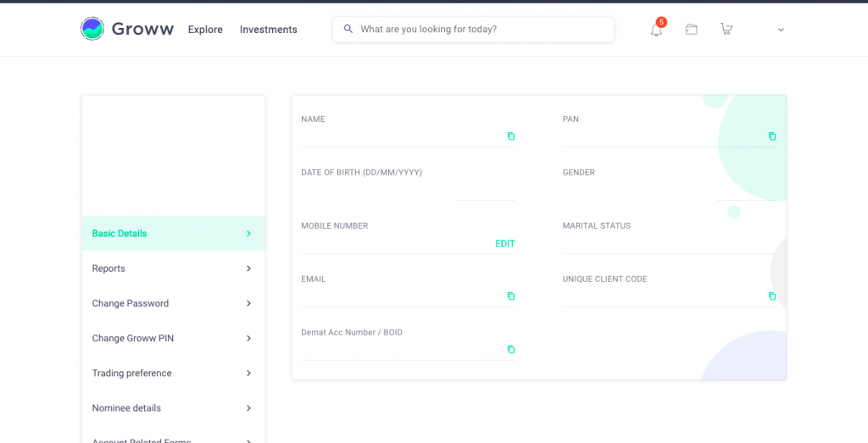
Task: Click the GENDER label
Action: 578,173
